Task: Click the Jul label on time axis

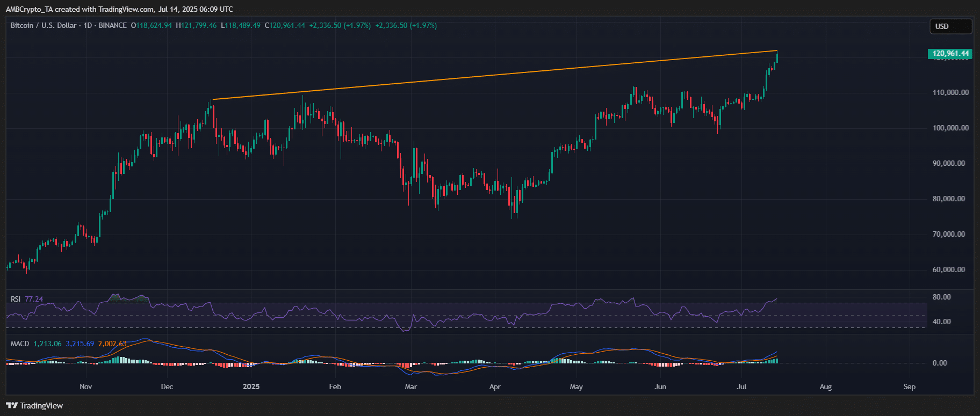Action: coord(741,387)
